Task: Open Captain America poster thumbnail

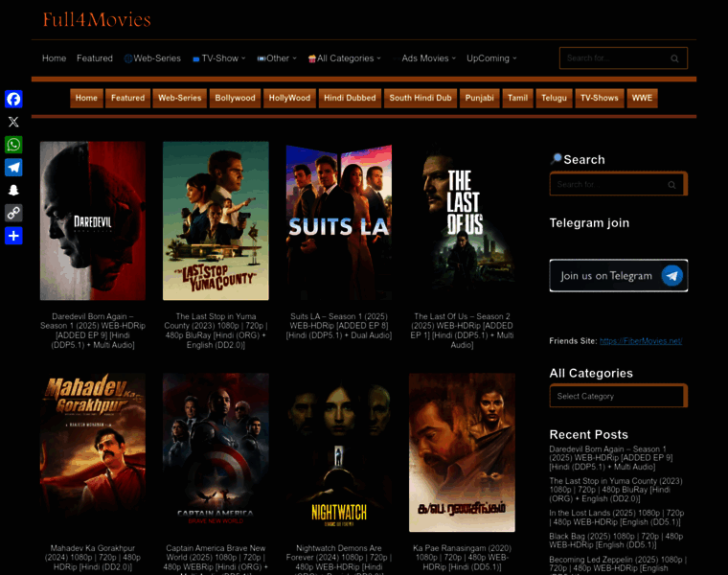Action: (216, 452)
